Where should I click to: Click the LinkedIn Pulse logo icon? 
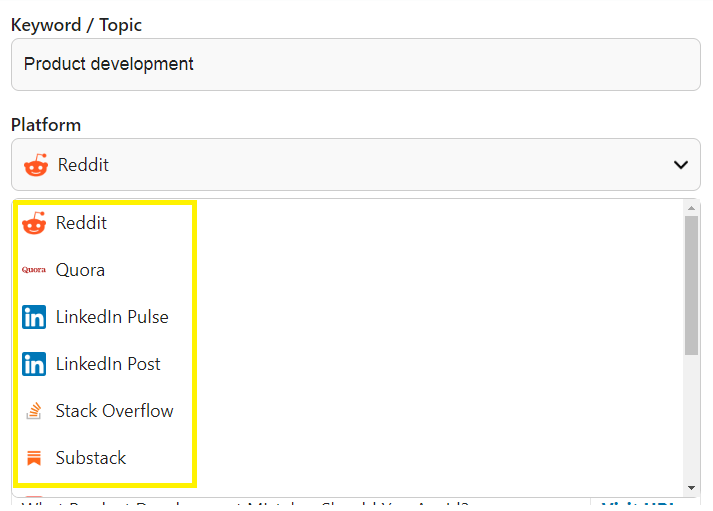(34, 317)
